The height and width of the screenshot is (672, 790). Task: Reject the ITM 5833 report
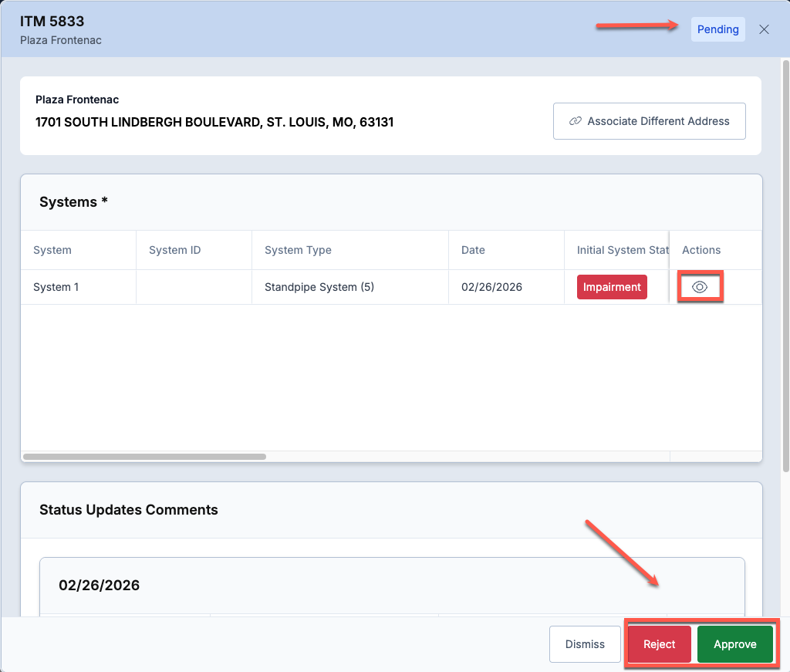coord(659,643)
